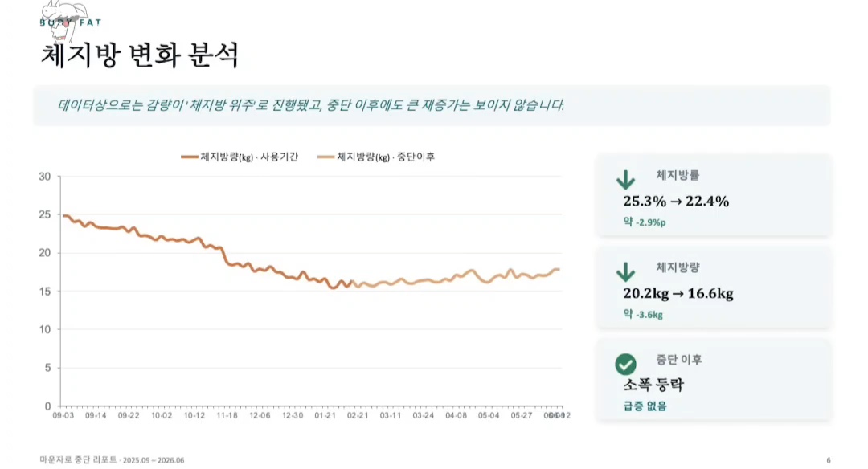Click the 체지방 변화 분석 slide title

[x=140, y=55]
